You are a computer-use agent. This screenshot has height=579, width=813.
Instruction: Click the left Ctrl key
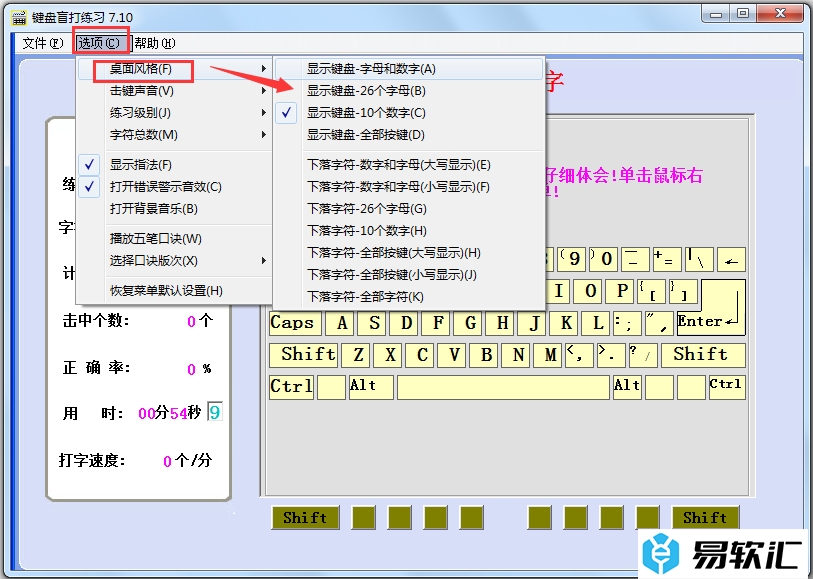point(291,387)
